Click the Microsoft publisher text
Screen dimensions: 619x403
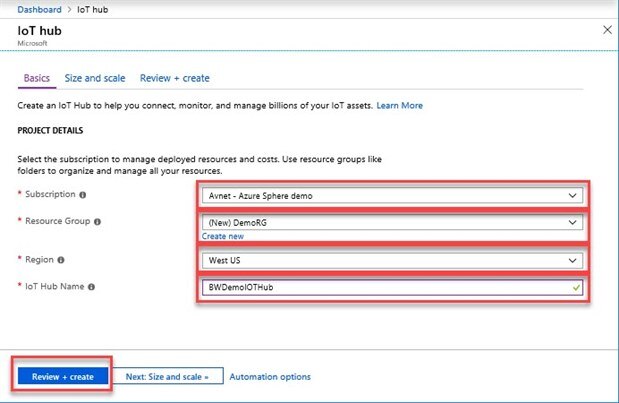click(x=32, y=43)
